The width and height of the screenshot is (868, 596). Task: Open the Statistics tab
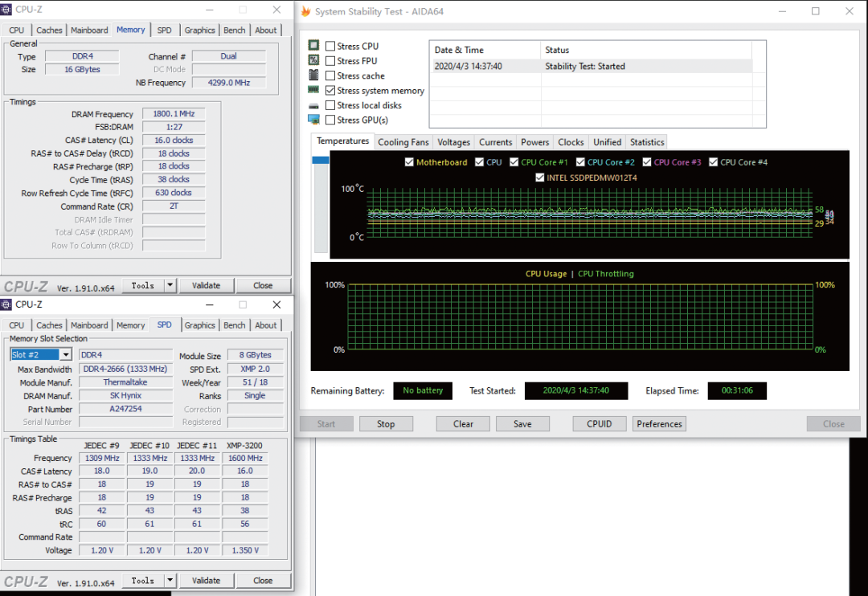[x=646, y=142]
